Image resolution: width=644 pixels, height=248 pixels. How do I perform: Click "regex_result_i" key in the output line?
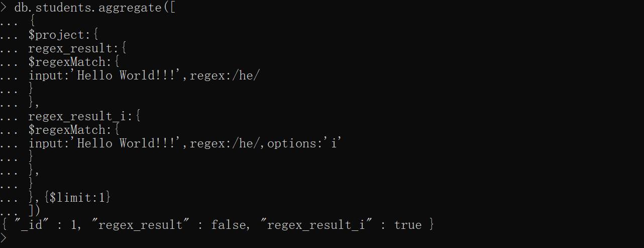click(315, 224)
